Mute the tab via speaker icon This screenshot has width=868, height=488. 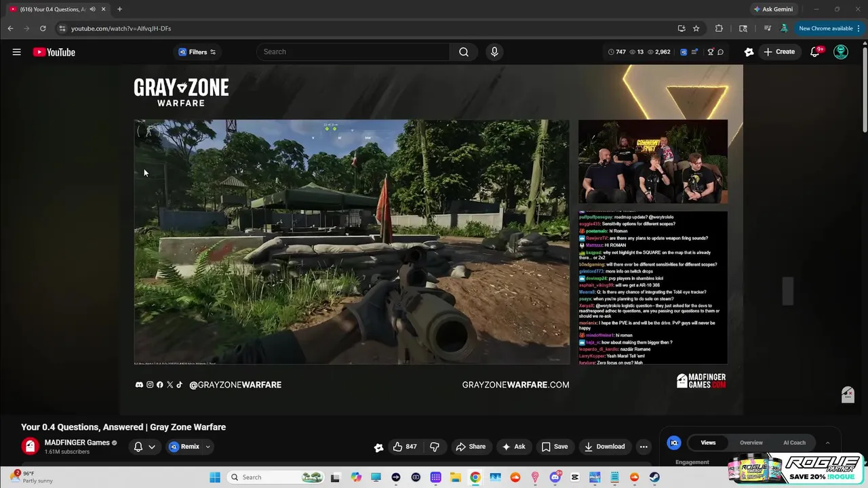(x=92, y=9)
